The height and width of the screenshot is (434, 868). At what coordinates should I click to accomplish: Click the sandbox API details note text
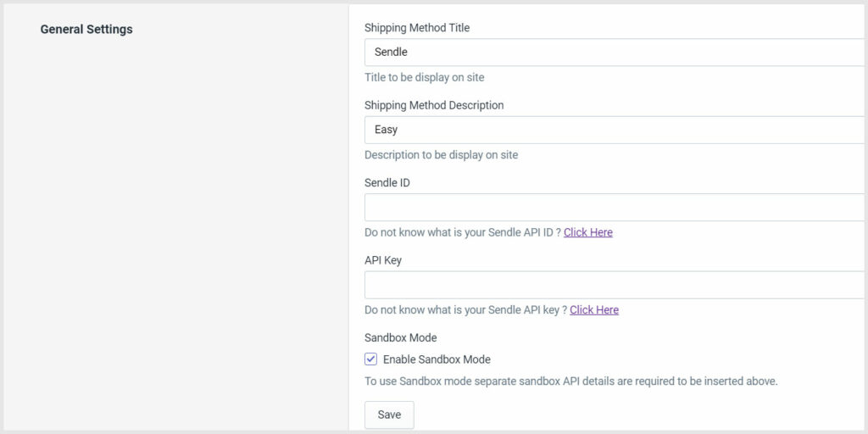coord(571,381)
